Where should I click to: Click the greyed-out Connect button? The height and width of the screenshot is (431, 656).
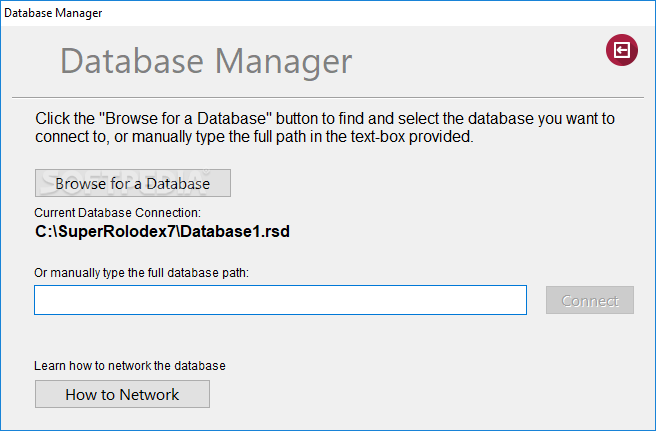(589, 300)
